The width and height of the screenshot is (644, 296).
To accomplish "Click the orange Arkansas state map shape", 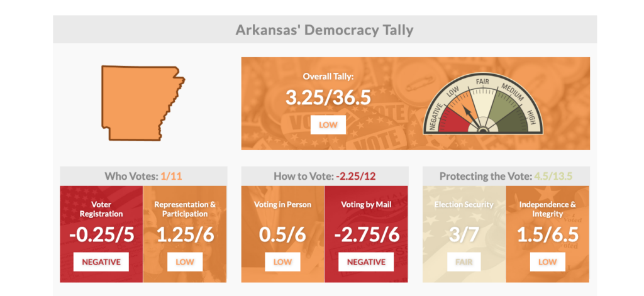I will 140,102.
